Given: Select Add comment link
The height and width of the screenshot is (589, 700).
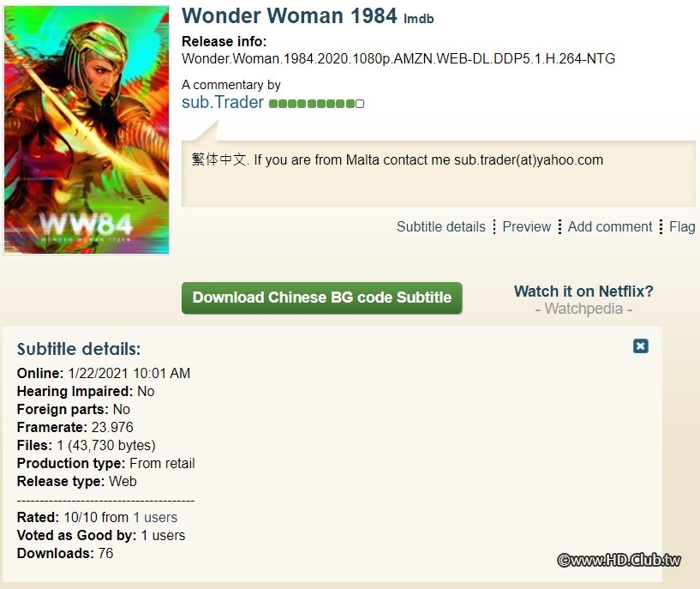Looking at the screenshot, I should click(610, 227).
